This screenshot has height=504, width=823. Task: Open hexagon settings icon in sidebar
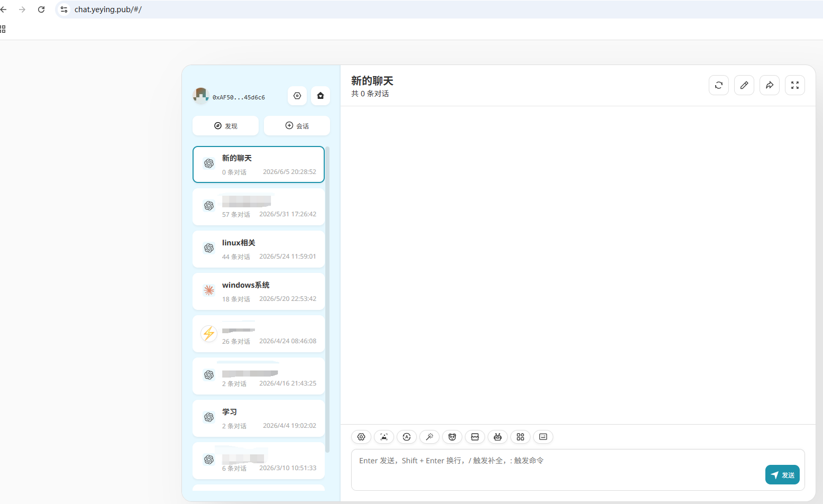click(x=297, y=96)
